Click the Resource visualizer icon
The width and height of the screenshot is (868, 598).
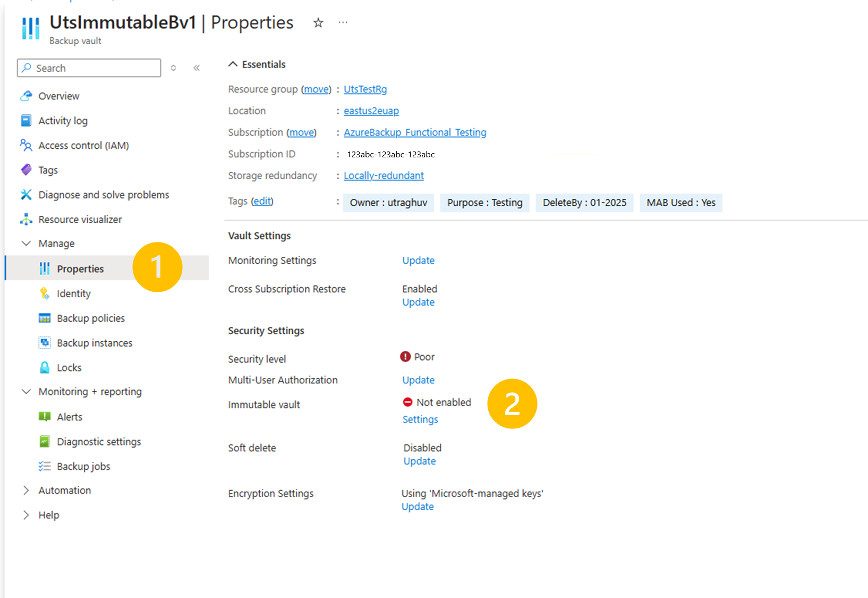26,219
